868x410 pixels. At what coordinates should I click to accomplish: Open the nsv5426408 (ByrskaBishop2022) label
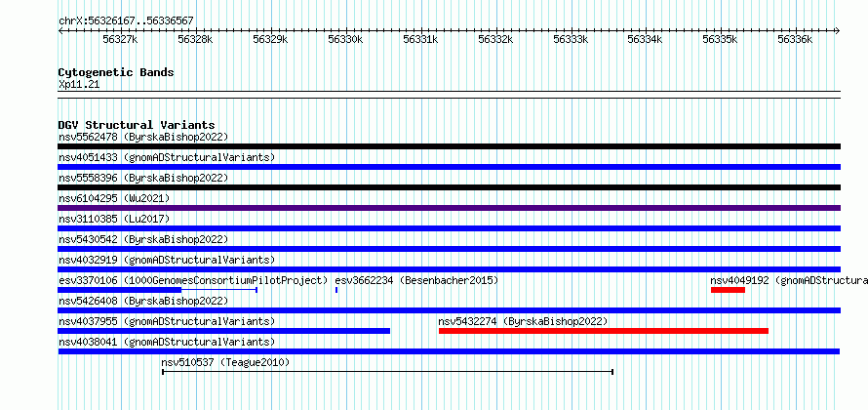143,301
